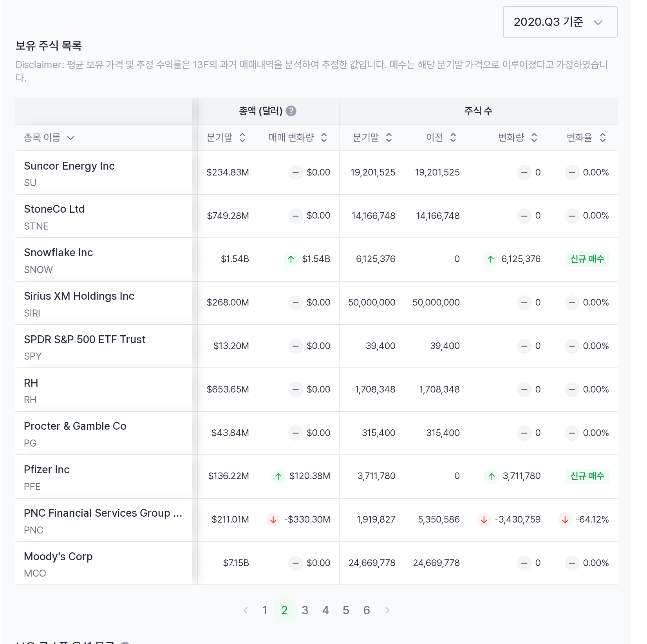The width and height of the screenshot is (647, 644).
Task: Click the 주식 수 column group header
Action: (x=478, y=111)
